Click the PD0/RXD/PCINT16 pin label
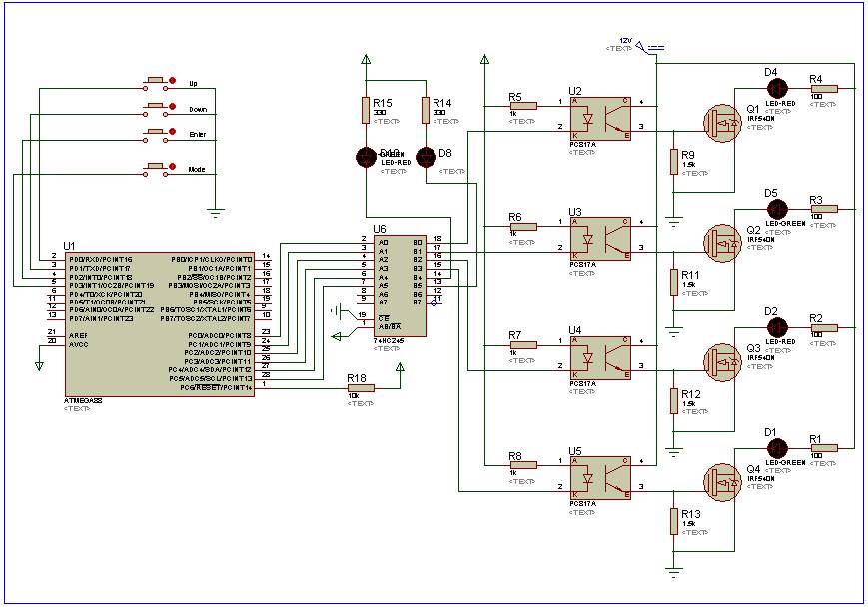868x608 pixels. point(100,259)
